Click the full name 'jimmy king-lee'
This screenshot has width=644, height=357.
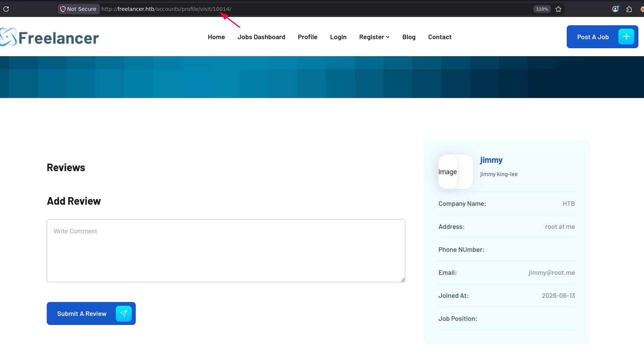[498, 174]
